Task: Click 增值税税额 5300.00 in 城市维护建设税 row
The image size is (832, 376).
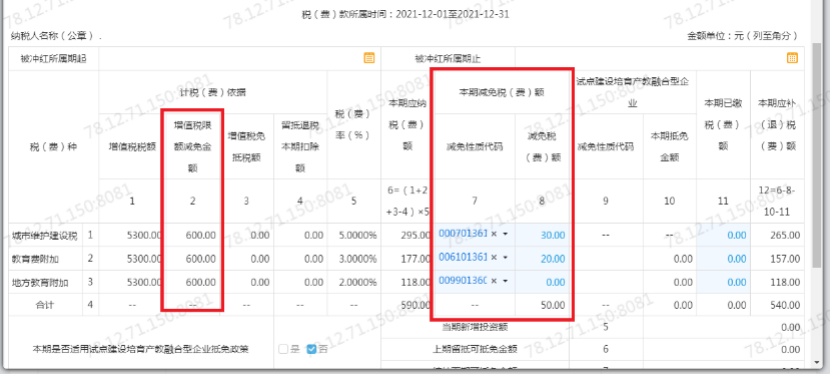Action: (x=143, y=235)
